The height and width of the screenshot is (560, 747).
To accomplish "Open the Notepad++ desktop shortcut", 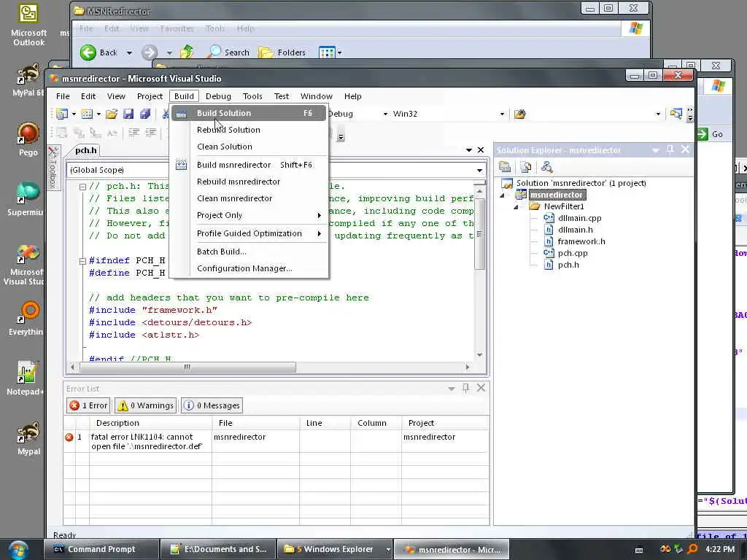I will click(26, 378).
